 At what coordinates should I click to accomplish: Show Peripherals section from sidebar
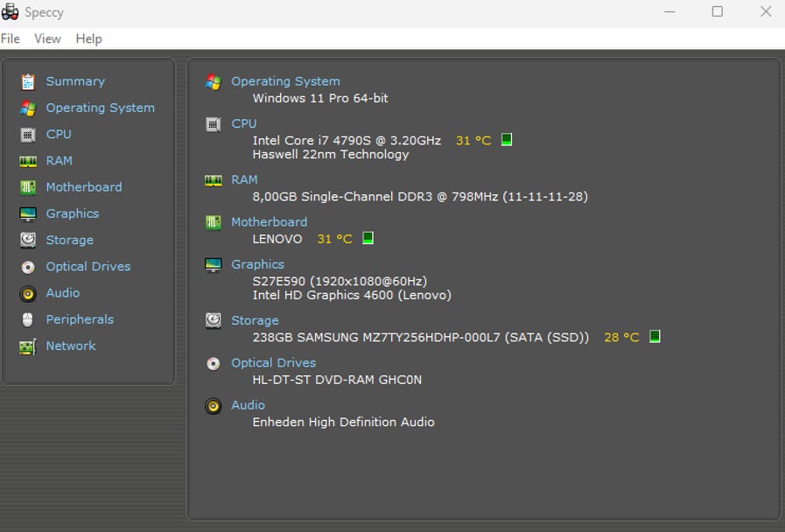tap(81, 319)
